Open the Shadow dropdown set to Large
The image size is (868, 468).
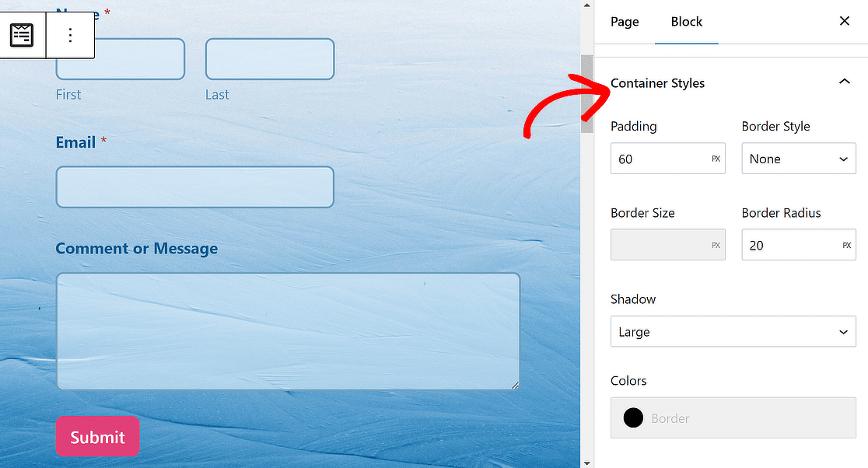[x=733, y=331]
